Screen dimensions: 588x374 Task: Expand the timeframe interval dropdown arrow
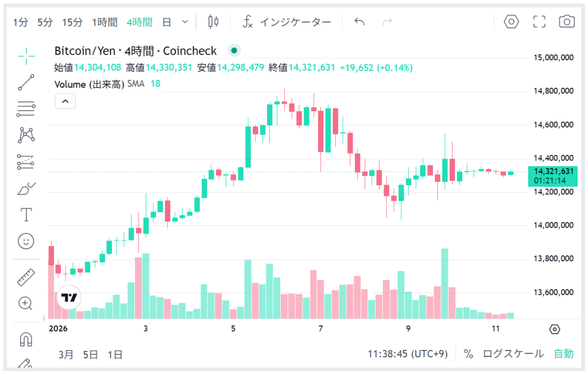(185, 22)
